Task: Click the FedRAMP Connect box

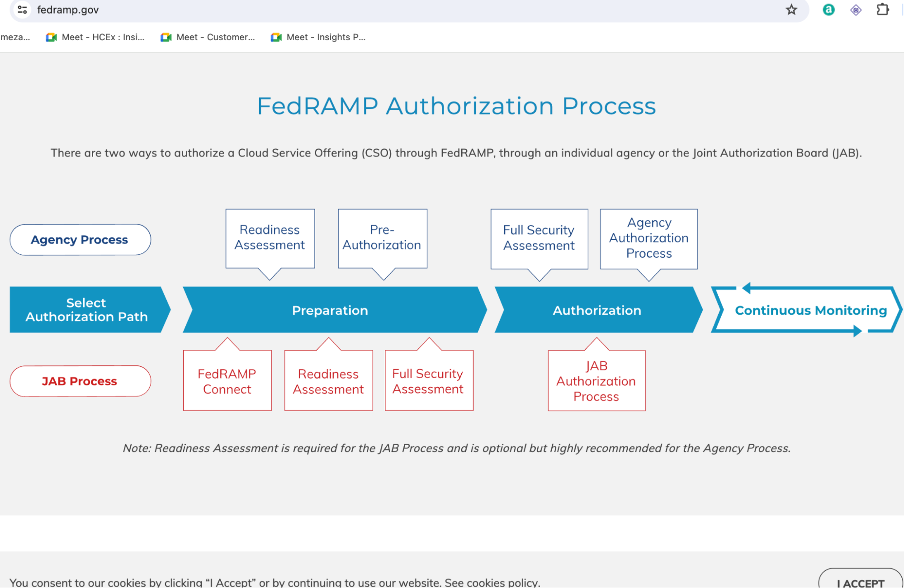Action: (x=227, y=381)
